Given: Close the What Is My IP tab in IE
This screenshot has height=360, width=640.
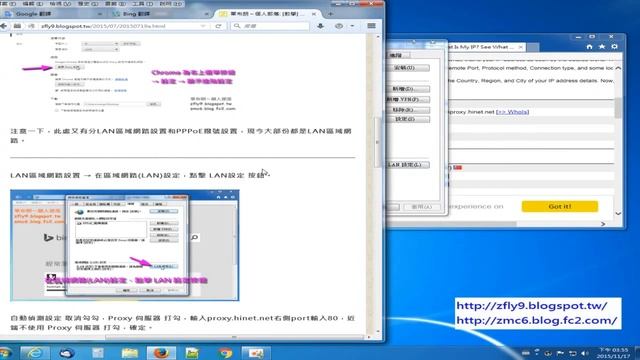Looking at the screenshot, I should pyautogui.click(x=520, y=47).
